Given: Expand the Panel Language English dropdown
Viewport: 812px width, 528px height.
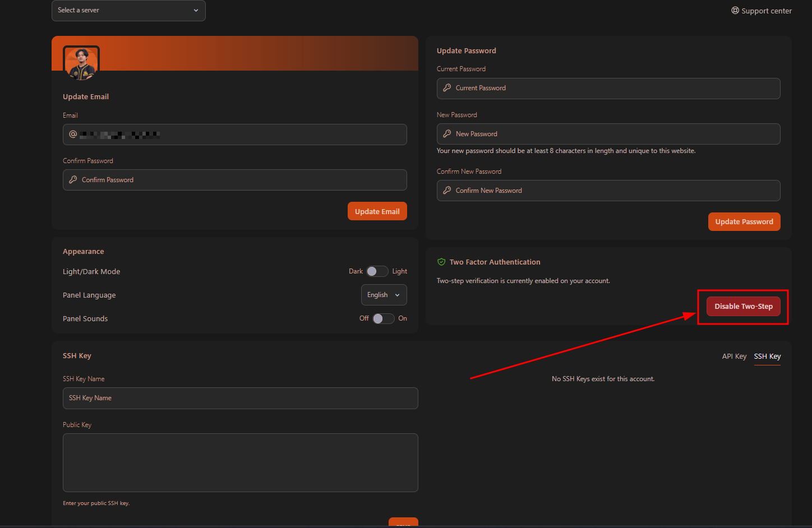Looking at the screenshot, I should 384,295.
